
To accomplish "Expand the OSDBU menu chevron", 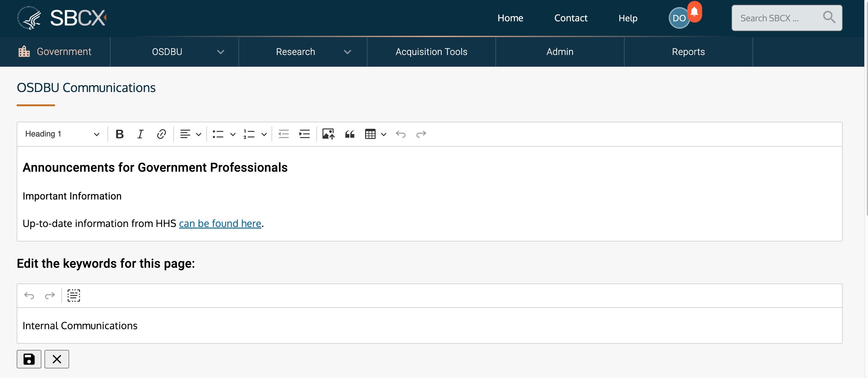I will tap(220, 52).
